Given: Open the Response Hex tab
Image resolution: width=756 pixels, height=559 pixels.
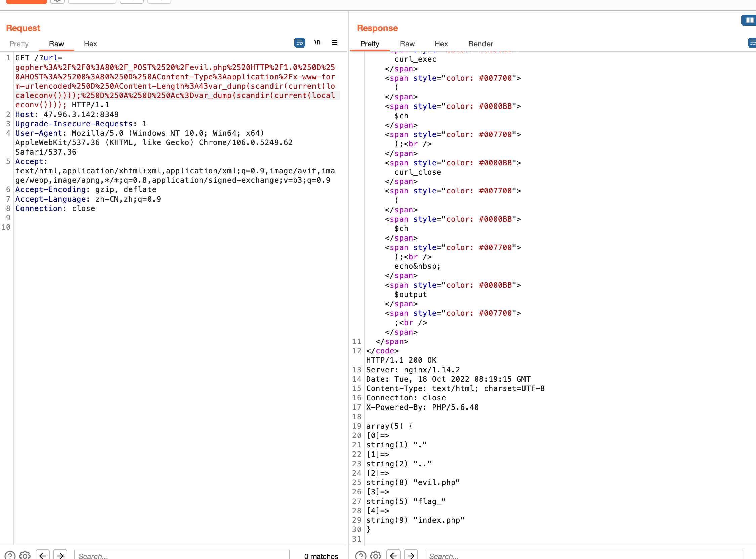Looking at the screenshot, I should tap(441, 44).
